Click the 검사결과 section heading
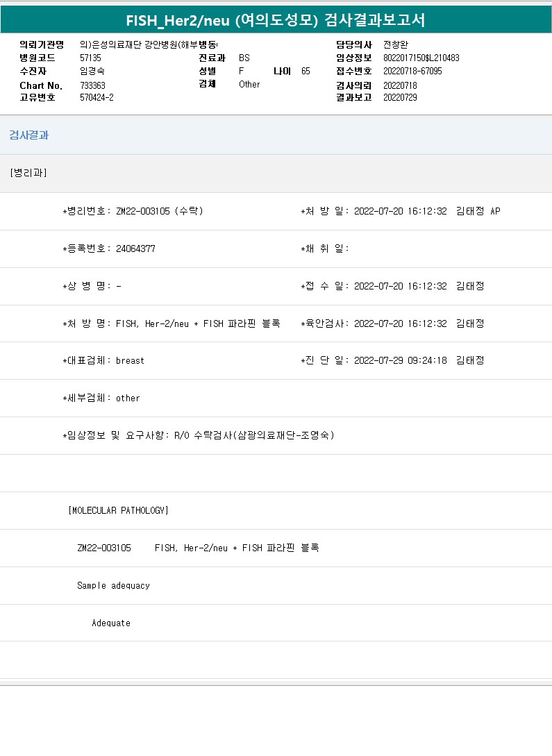The width and height of the screenshot is (552, 756). pos(28,135)
